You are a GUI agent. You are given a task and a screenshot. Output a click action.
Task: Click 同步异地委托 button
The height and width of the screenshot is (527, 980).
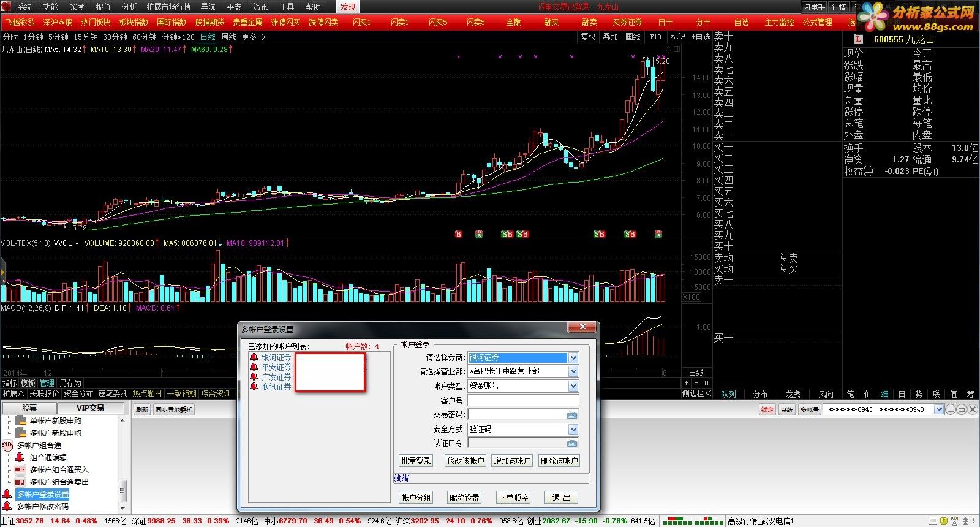click(x=174, y=409)
